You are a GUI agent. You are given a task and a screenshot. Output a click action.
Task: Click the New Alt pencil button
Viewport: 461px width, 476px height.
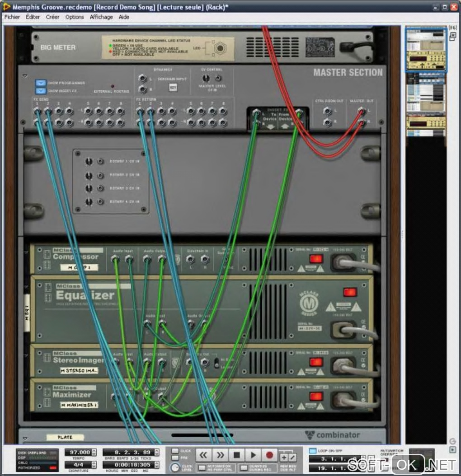[292, 457]
